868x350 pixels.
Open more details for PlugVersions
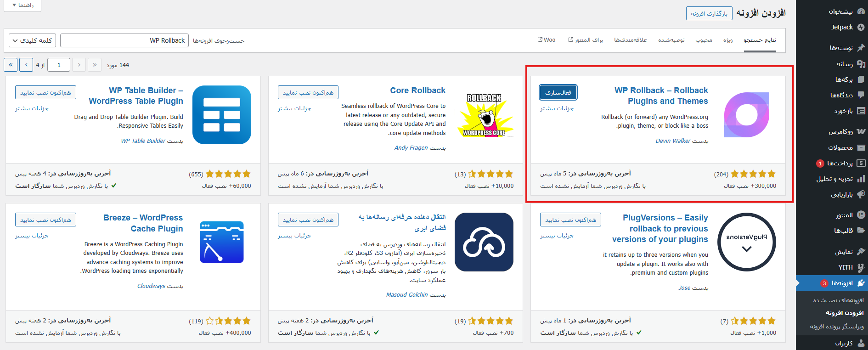point(557,236)
